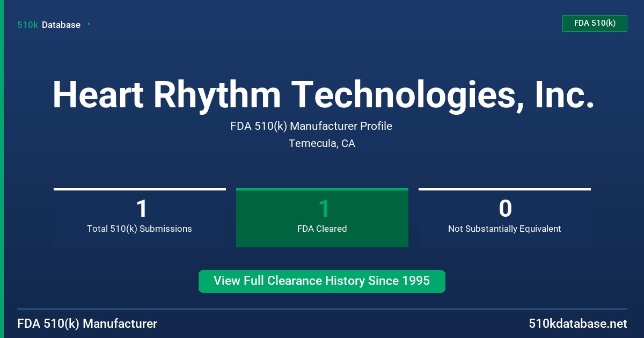Click the Temecula, CA location text
The height and width of the screenshot is (338, 644).
point(322,143)
